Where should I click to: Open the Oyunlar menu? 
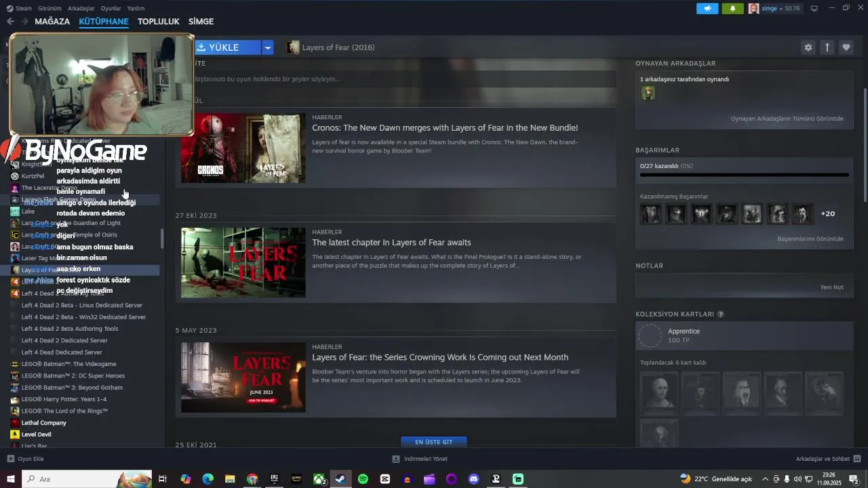[x=111, y=8]
